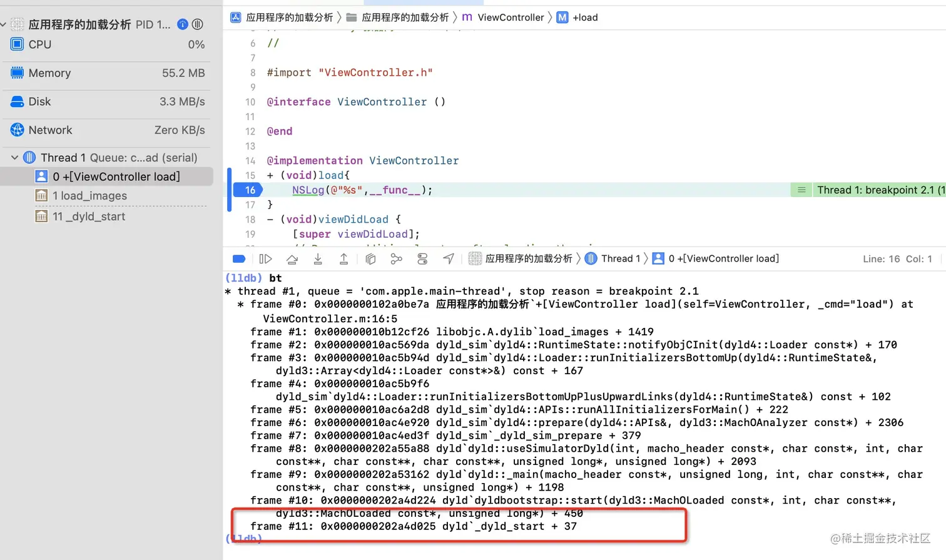Click the Step Into debug icon
This screenshot has height=560, width=946.
(x=318, y=259)
